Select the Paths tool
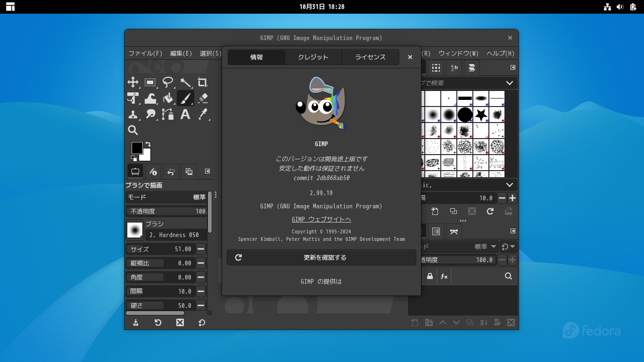This screenshot has height=362, width=644. [x=168, y=114]
